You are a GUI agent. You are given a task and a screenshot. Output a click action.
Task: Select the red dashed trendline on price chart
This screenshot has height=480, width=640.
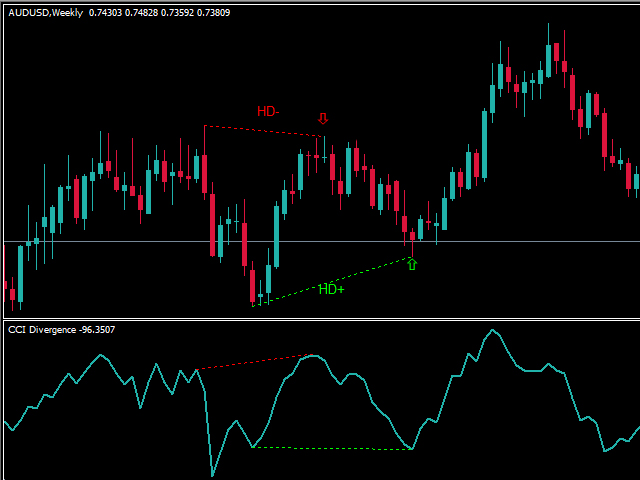263,131
